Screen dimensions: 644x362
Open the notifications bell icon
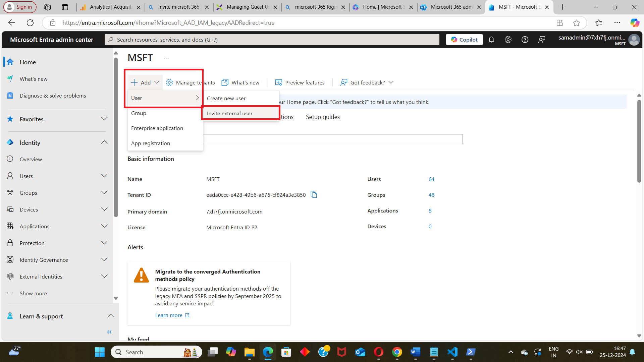coord(491,40)
